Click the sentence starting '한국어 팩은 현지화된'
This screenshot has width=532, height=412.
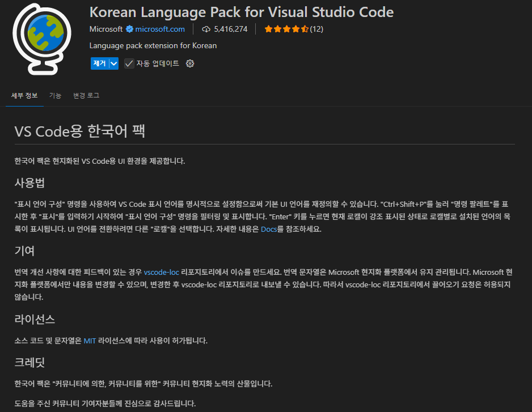tap(100, 161)
